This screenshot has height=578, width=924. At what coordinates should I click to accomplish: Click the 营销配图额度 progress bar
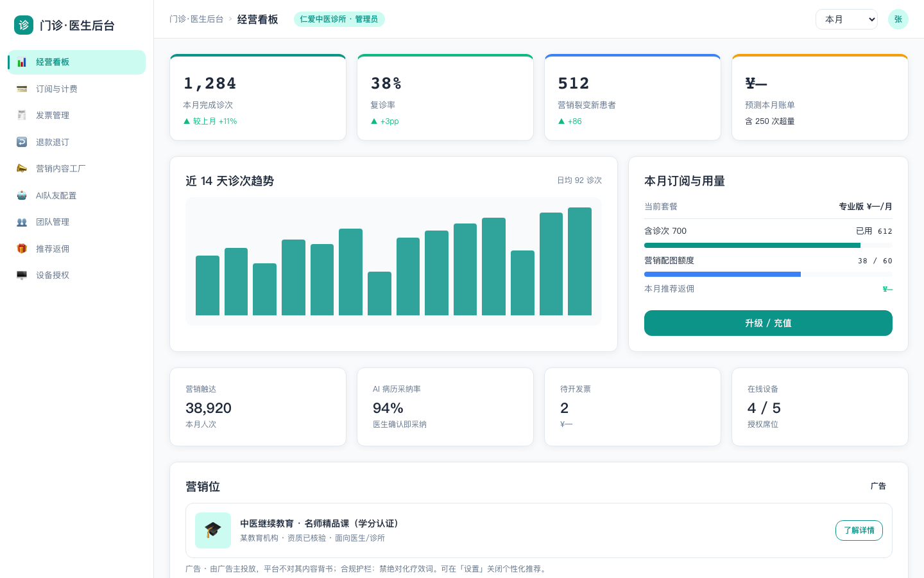(768, 274)
